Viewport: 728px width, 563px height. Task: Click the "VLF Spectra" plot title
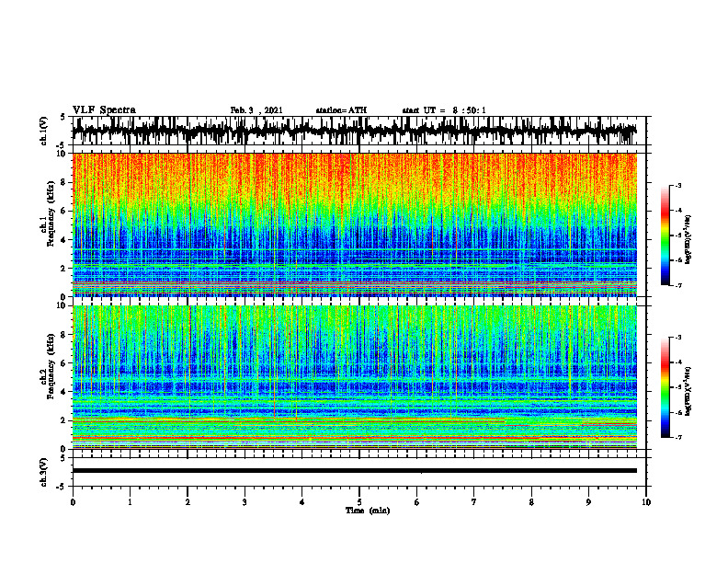point(104,110)
